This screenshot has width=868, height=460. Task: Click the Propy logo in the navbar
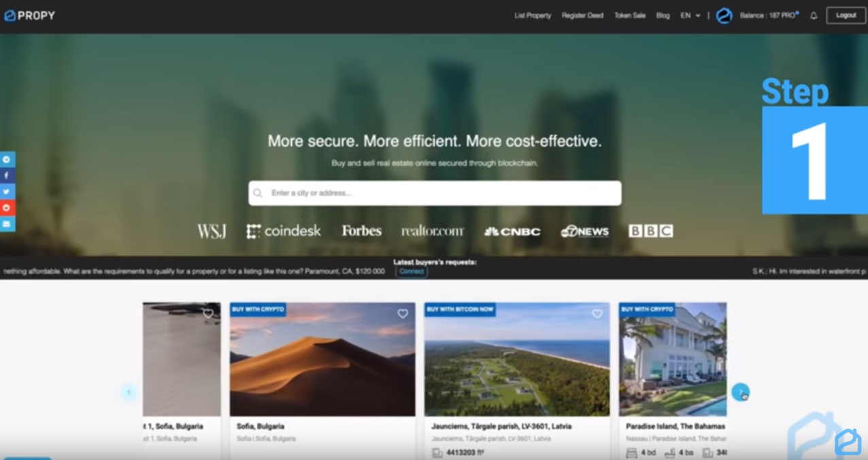click(x=29, y=15)
